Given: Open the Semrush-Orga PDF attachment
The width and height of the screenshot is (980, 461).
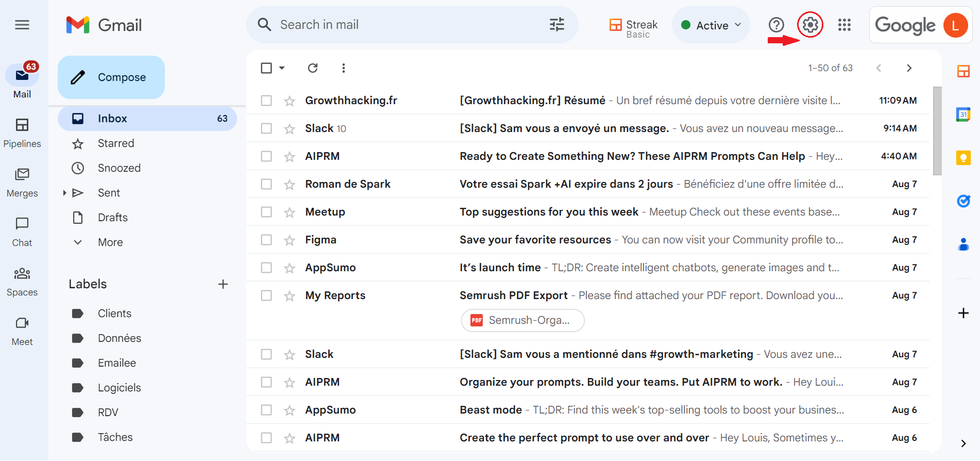Looking at the screenshot, I should [x=522, y=320].
